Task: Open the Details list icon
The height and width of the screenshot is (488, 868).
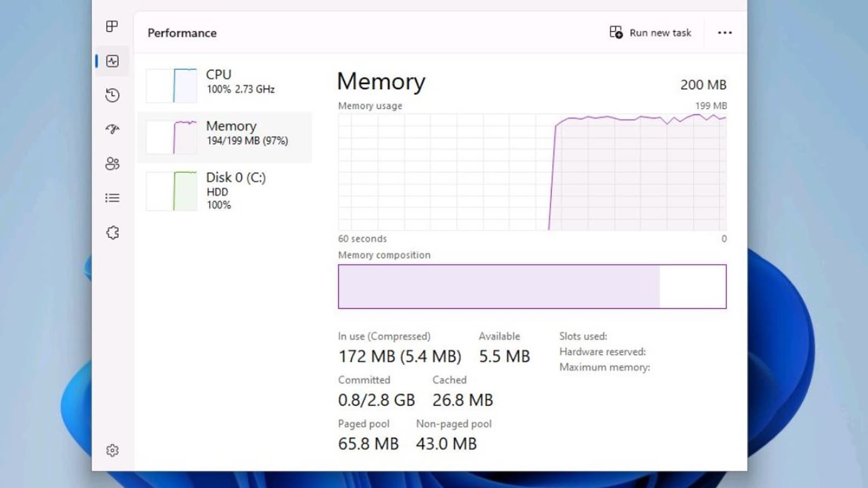Action: click(x=112, y=198)
